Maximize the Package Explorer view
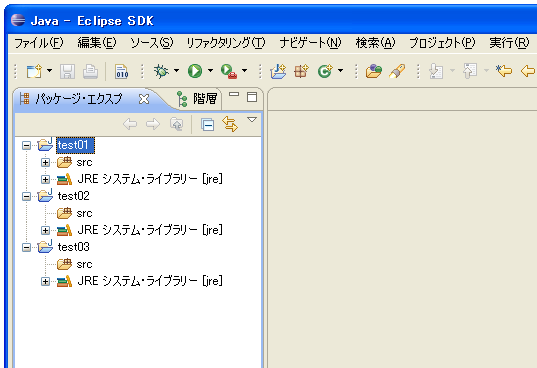The height and width of the screenshot is (368, 537). click(x=252, y=97)
